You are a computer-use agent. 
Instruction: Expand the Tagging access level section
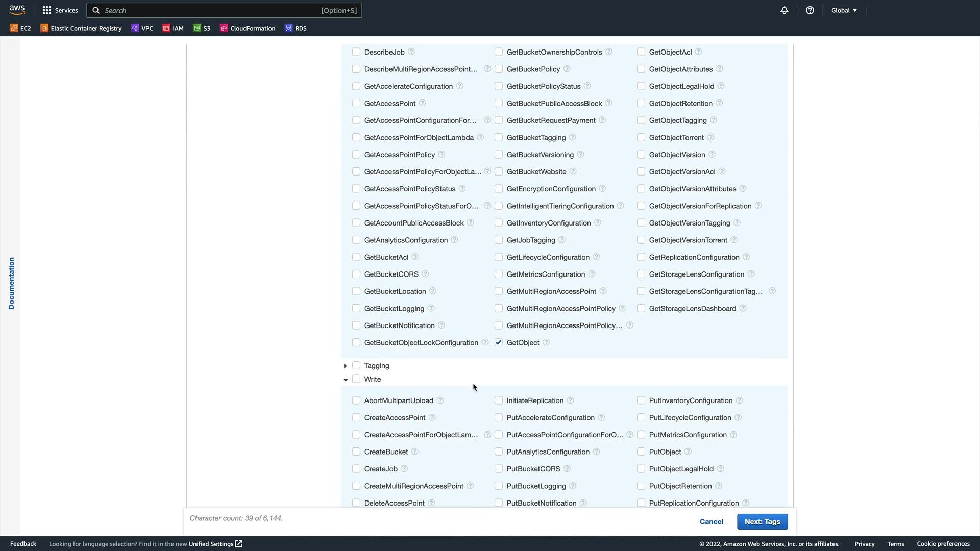click(346, 366)
